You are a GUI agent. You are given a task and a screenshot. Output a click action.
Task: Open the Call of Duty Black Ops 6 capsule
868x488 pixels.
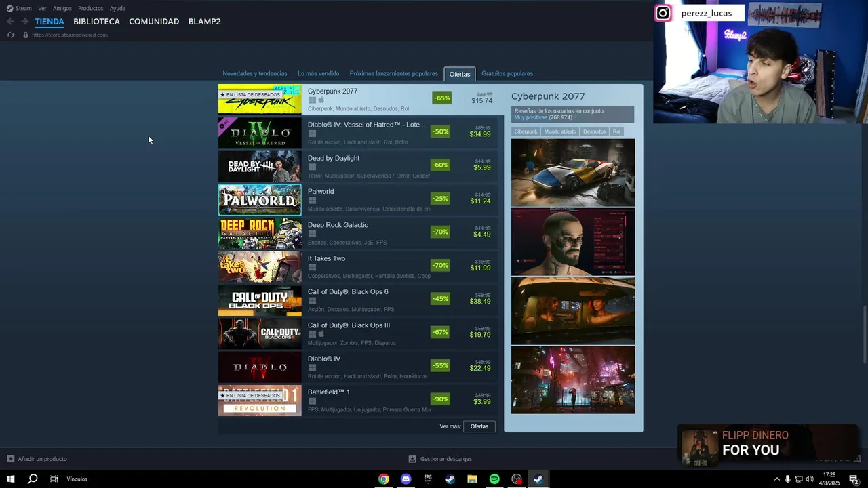tap(260, 300)
